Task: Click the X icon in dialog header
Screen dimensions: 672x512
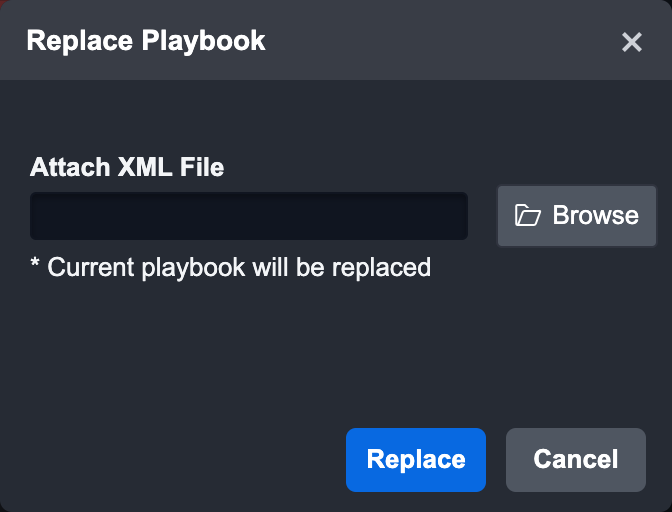Action: [x=631, y=42]
